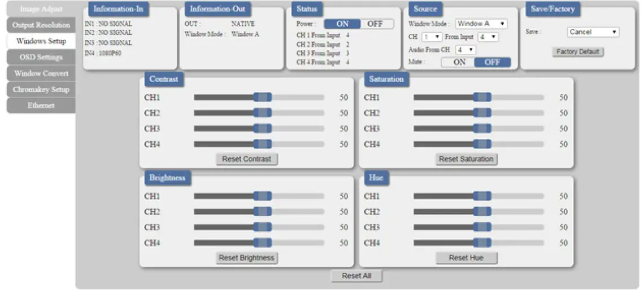Click the Contrast CH4 slider handle
The image size is (644, 290).
pyautogui.click(x=263, y=144)
